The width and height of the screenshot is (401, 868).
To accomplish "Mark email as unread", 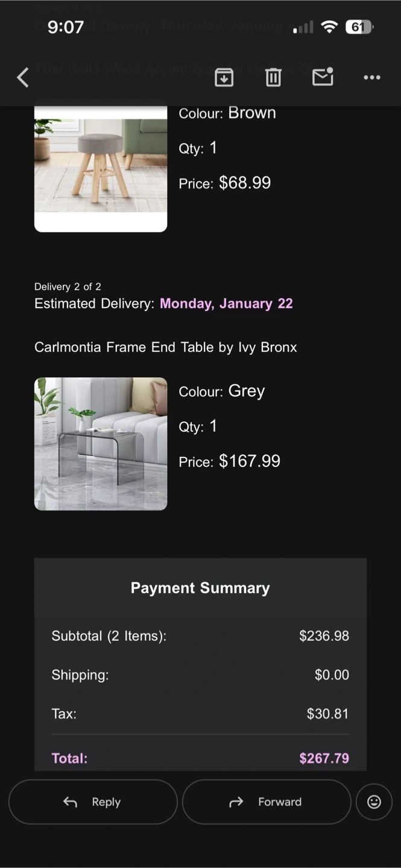I will pos(323,77).
